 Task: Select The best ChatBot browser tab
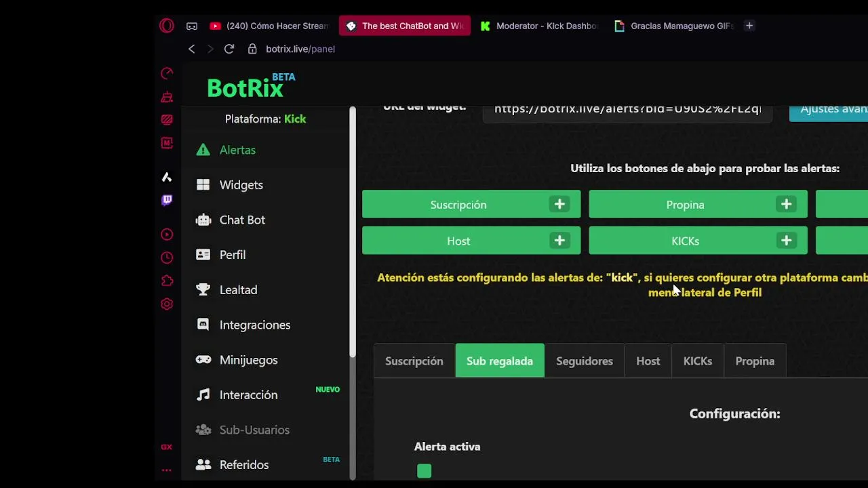[x=405, y=26]
